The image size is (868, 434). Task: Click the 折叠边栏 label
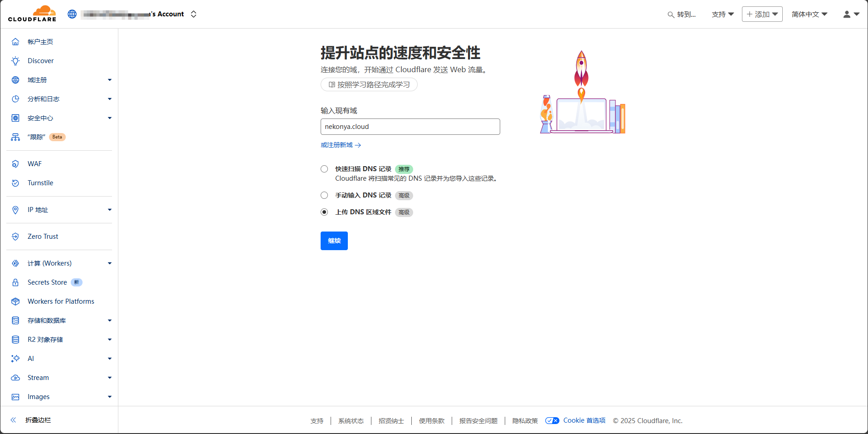[38, 420]
